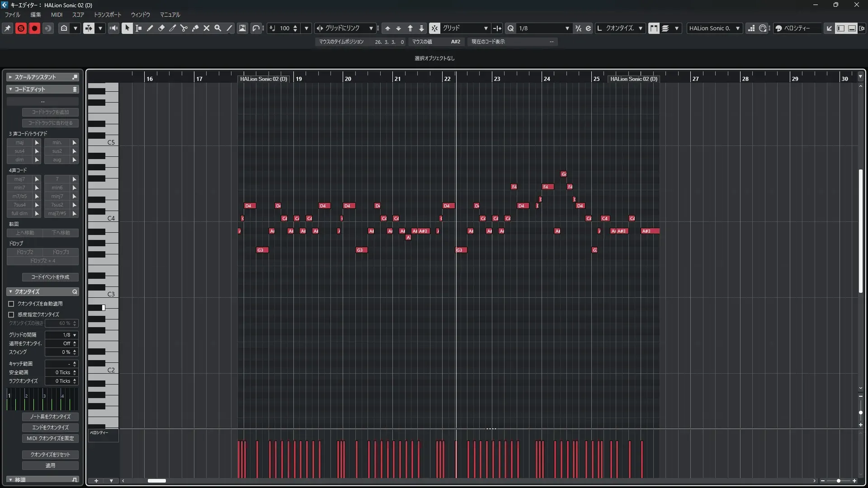Select the Erase tool
The width and height of the screenshot is (868, 488).
click(161, 28)
